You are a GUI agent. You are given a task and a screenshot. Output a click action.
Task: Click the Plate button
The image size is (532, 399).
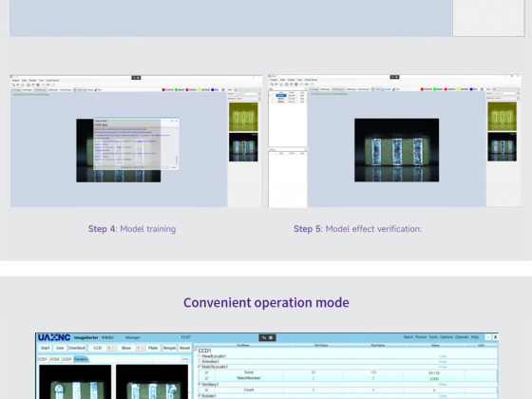[x=153, y=348]
